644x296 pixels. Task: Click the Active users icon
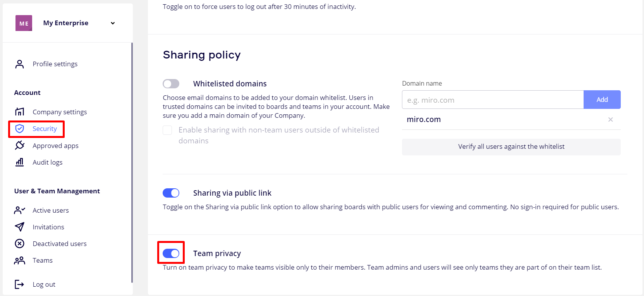[19, 210]
